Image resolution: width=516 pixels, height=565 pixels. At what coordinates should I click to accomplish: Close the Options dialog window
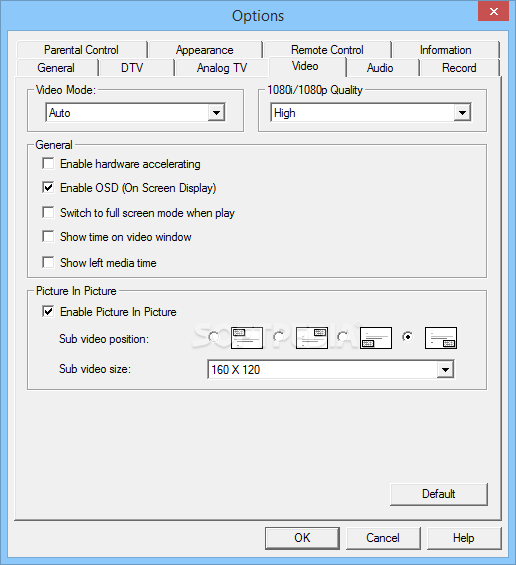point(493,12)
